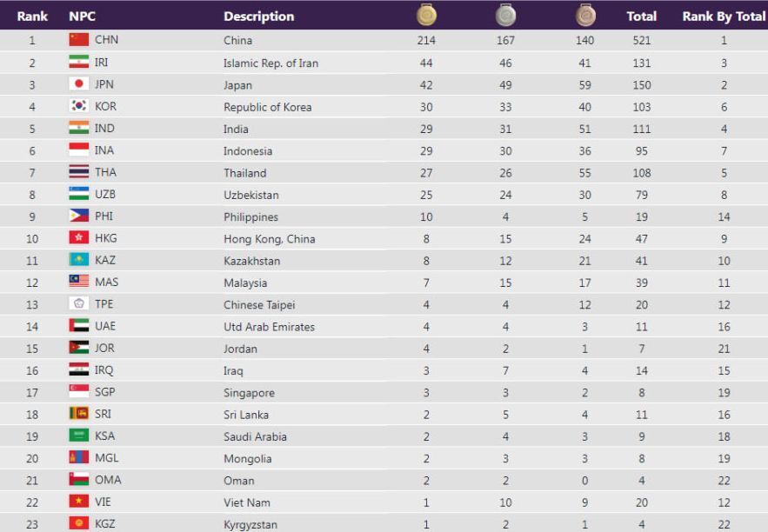Click the Philippines flag icon
Image resolution: width=768 pixels, height=532 pixels.
click(79, 216)
